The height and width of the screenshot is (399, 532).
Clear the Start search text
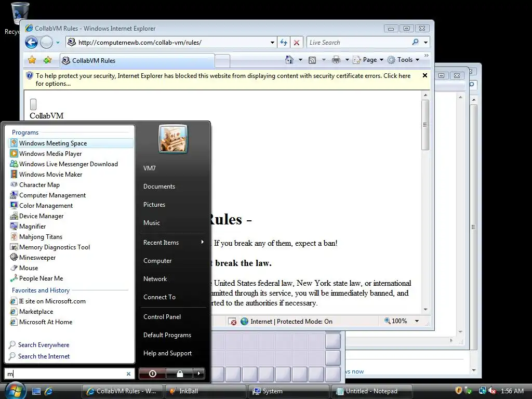pos(129,374)
